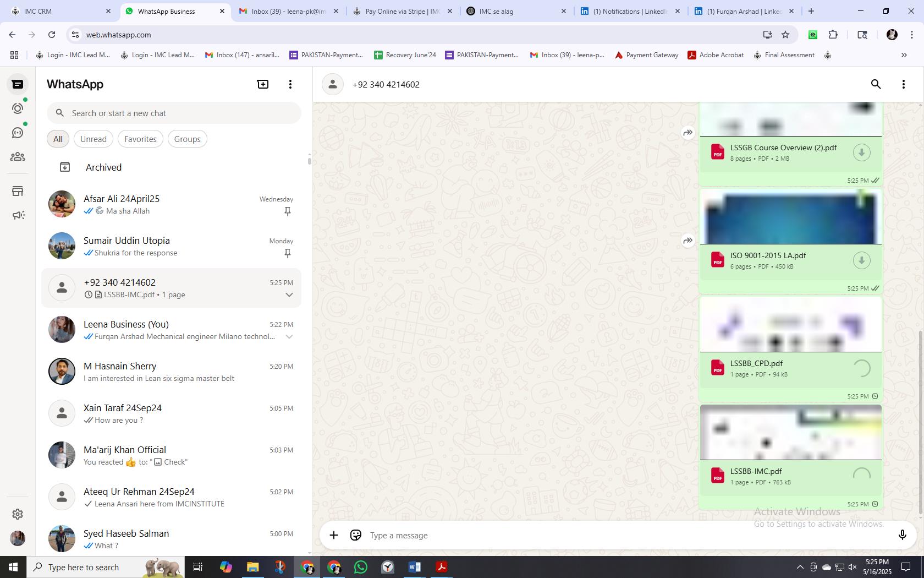Open the Chrome extensions puzzle icon
The width and height of the screenshot is (924, 578).
[x=833, y=35]
